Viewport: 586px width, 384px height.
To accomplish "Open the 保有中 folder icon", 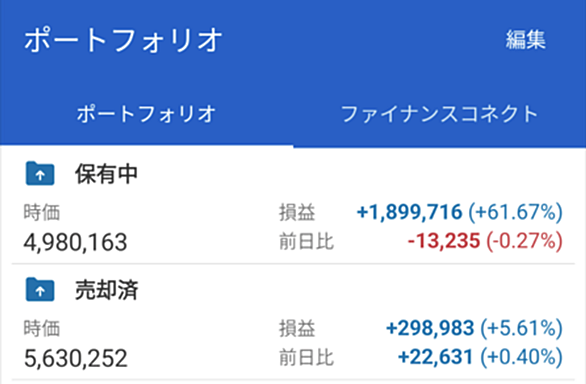I will pos(40,173).
